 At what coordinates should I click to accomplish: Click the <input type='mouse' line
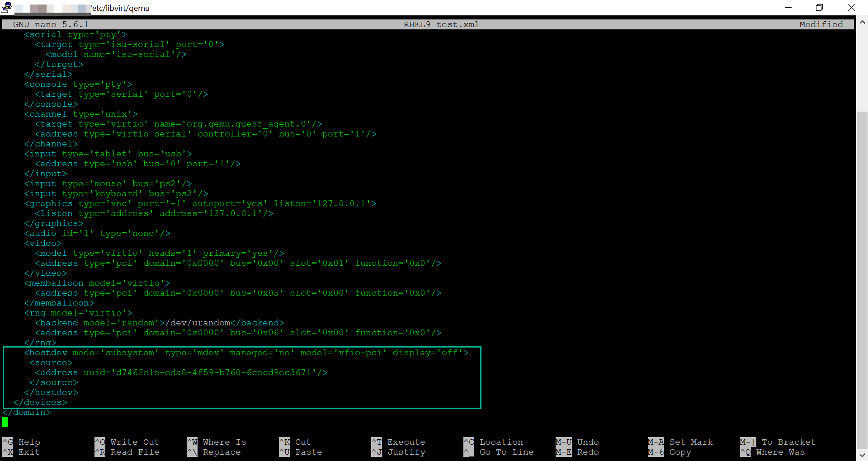tap(108, 183)
